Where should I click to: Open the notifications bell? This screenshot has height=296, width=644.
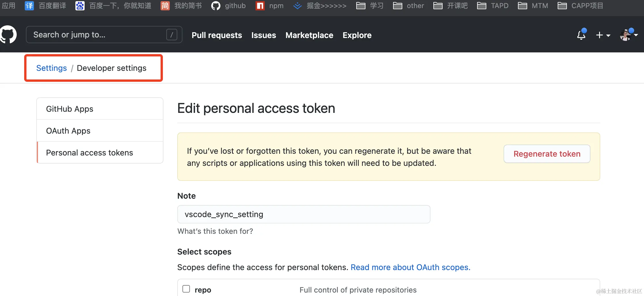[581, 35]
